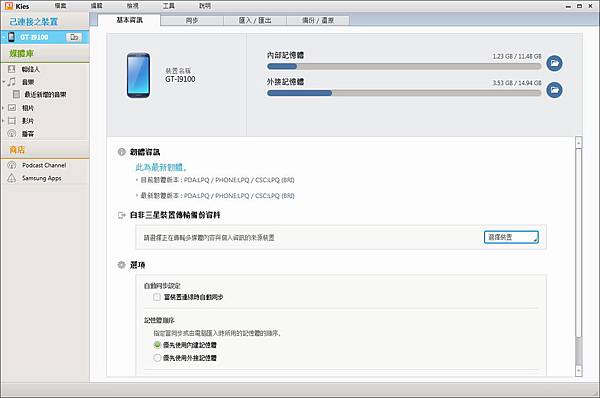This screenshot has height=398, width=600.
Task: Switch to the Sync (同步) tab
Action: coord(192,20)
